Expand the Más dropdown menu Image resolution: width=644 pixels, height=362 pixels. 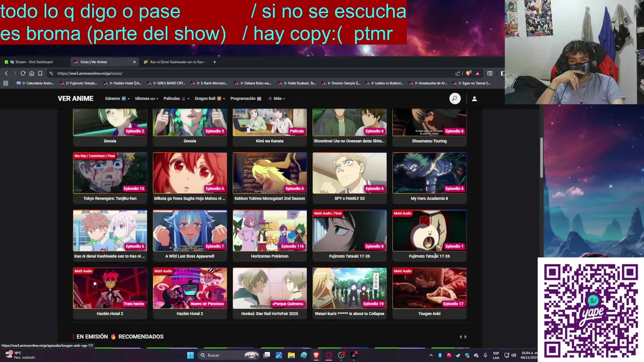[277, 99]
